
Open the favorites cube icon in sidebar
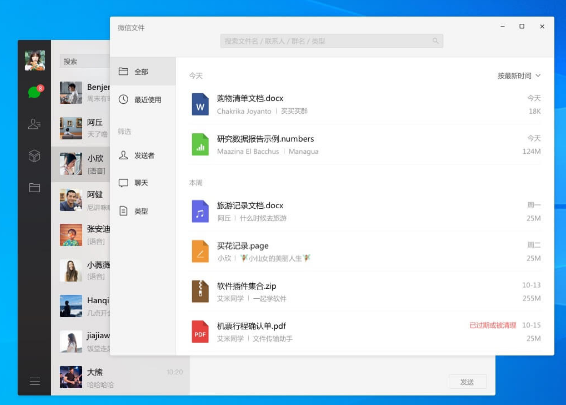click(34, 156)
